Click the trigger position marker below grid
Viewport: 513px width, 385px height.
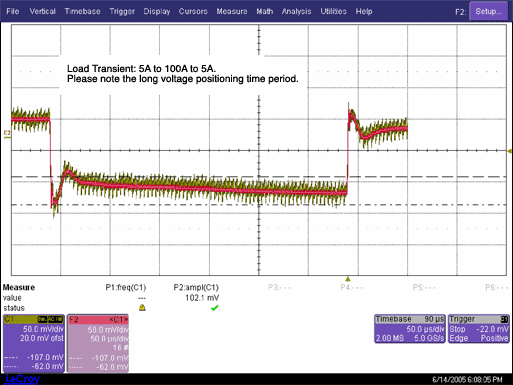pos(348,279)
